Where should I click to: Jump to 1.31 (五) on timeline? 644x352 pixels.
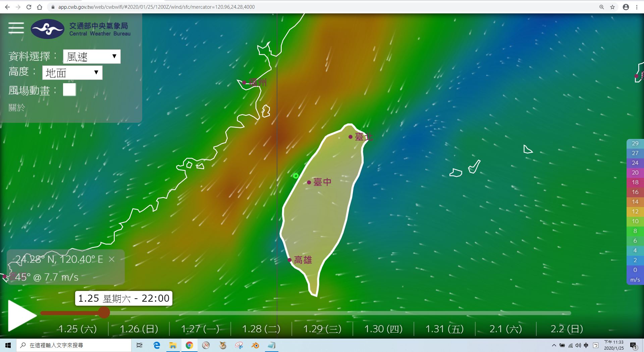444,329
